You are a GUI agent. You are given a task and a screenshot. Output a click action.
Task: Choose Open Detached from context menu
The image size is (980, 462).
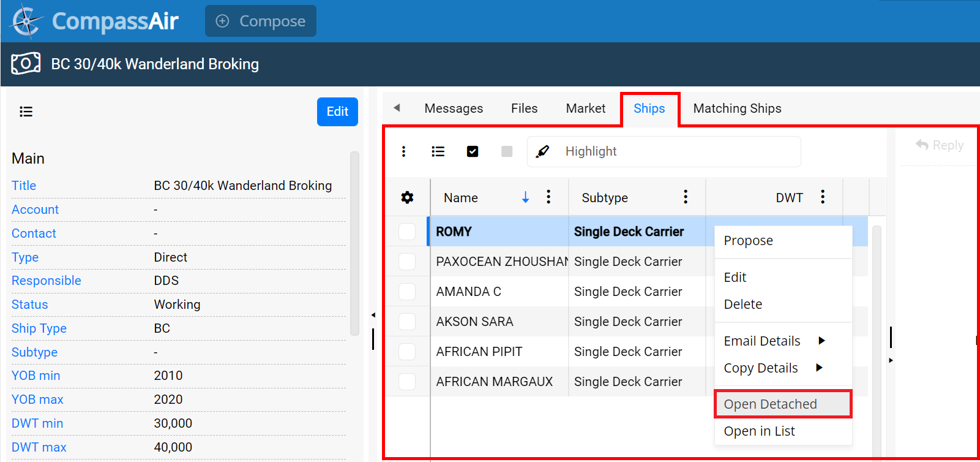pyautogui.click(x=784, y=404)
